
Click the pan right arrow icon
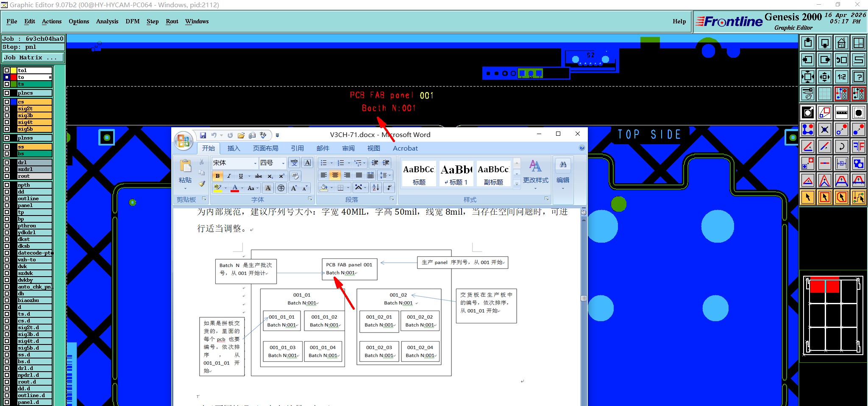825,60
